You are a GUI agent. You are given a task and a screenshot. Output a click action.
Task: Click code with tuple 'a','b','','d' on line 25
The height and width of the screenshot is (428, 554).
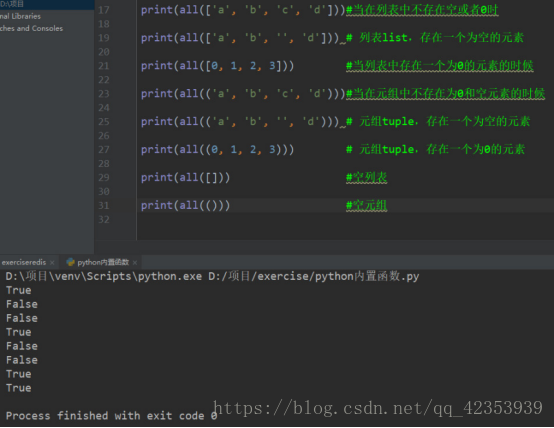point(240,122)
